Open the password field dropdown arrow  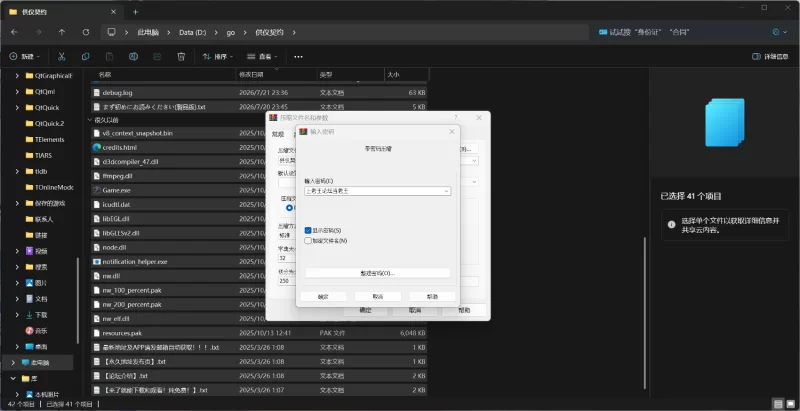(x=446, y=191)
